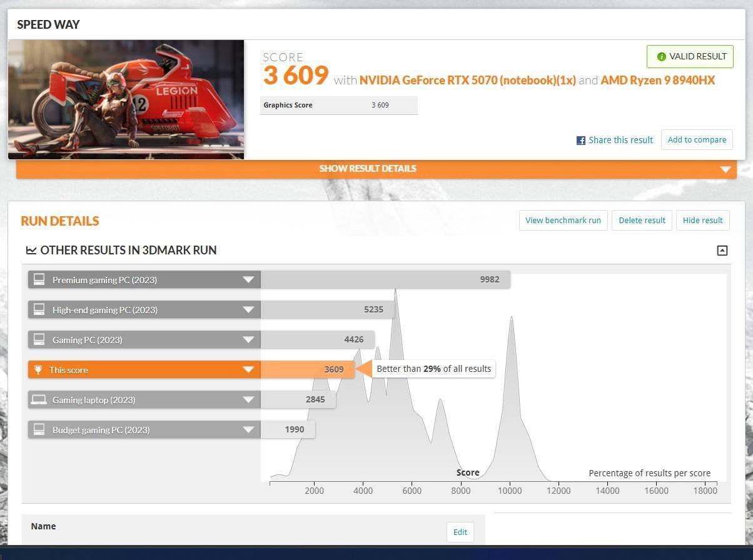Click the 10000 label on the score axis
The width and height of the screenshot is (753, 560).
pos(510,491)
